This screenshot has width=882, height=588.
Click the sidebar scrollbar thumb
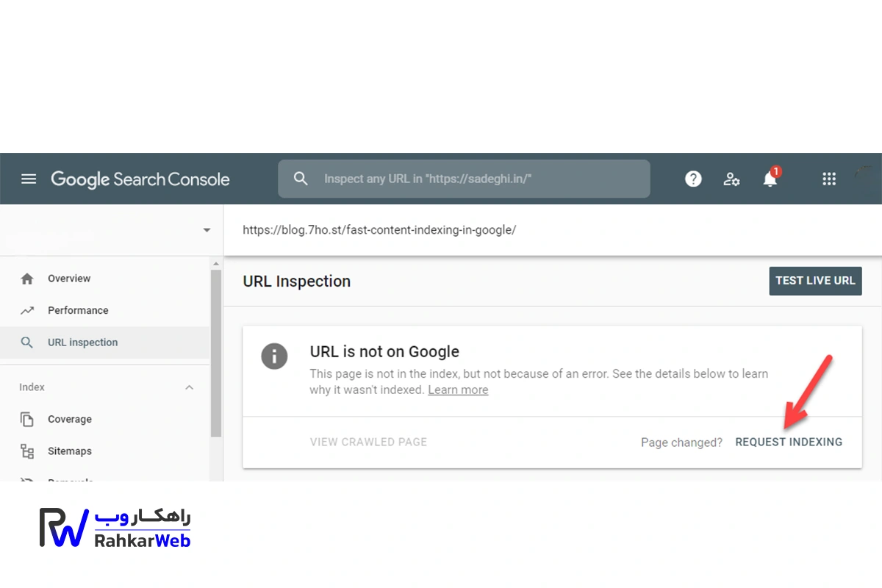pos(215,353)
